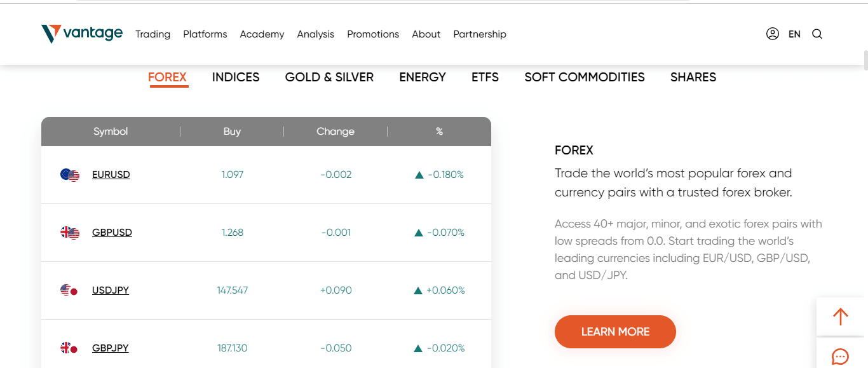Open the Academy menu

pyautogui.click(x=262, y=34)
